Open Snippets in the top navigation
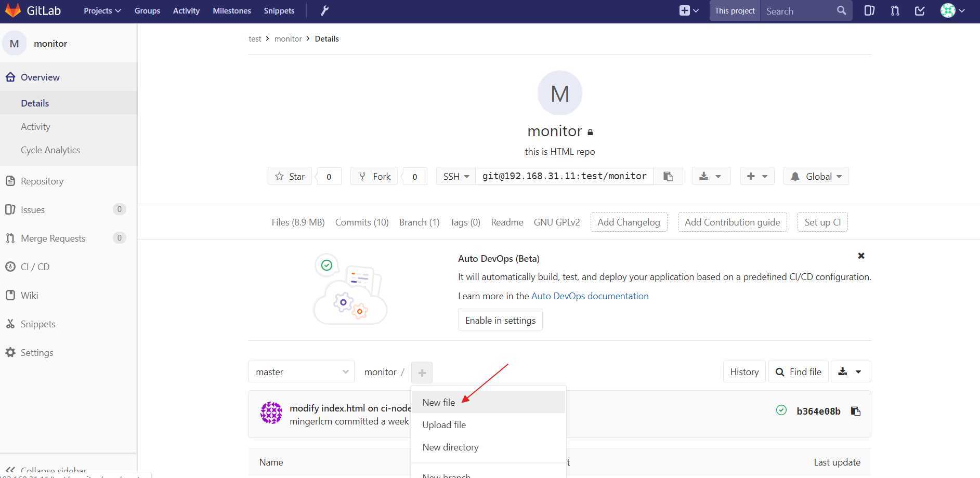 (x=279, y=10)
